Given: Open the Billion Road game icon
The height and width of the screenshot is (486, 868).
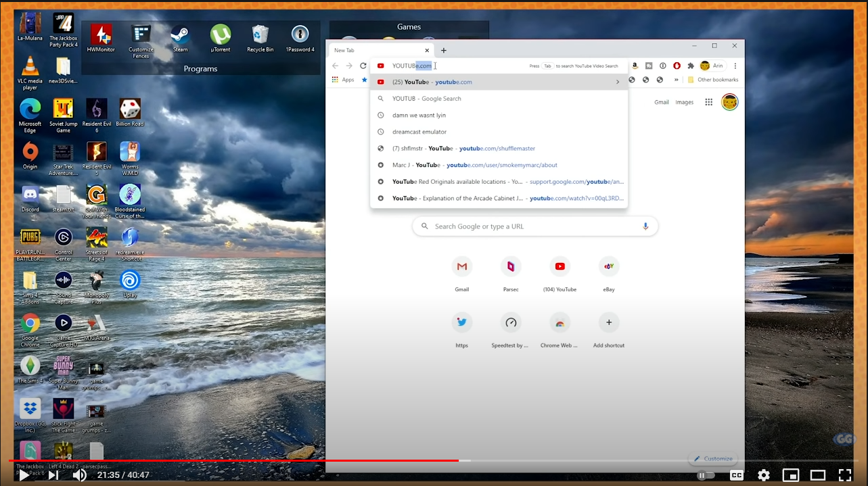Looking at the screenshot, I should tap(130, 112).
